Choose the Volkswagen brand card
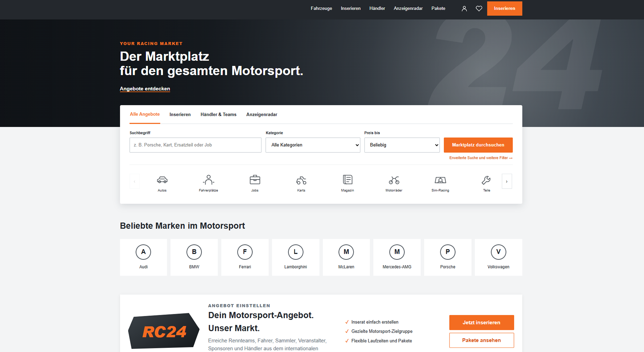644x352 pixels. 498,257
